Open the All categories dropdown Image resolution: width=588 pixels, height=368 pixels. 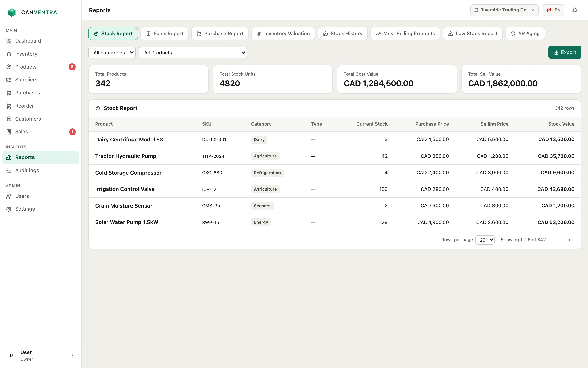(x=112, y=53)
